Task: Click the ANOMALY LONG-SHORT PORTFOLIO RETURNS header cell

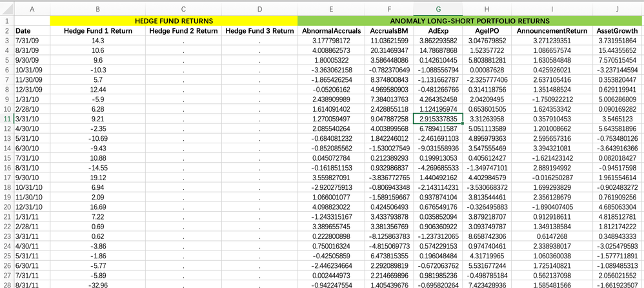Action: click(470, 21)
